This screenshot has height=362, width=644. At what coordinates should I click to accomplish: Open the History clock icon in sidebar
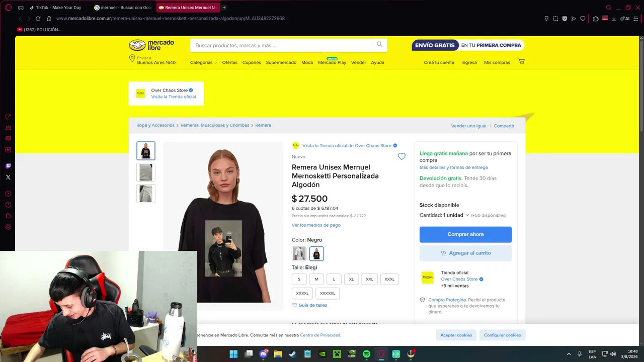pos(8,205)
